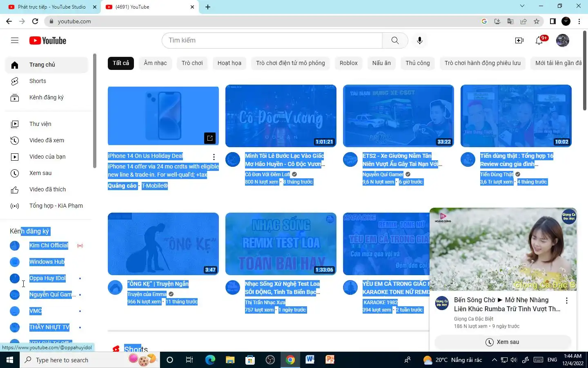Image resolution: width=588 pixels, height=368 pixels.
Task: Open Video đã thích in sidebar
Action: coord(47,189)
